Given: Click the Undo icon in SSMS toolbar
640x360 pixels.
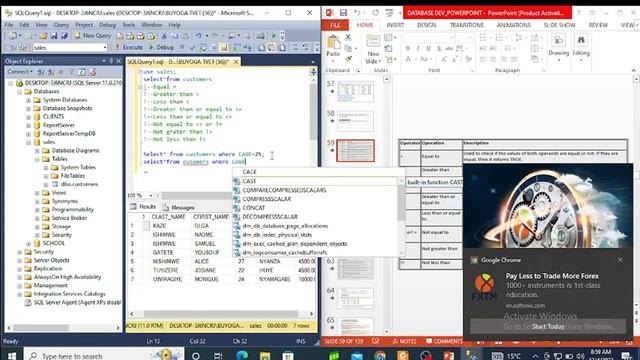Looking at the screenshot, I should click(x=199, y=36).
